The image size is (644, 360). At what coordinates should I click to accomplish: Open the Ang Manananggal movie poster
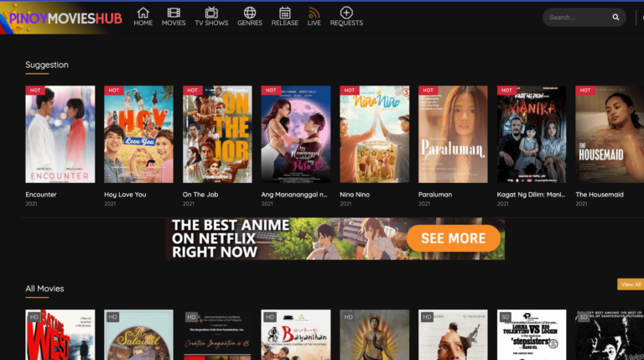coord(296,134)
